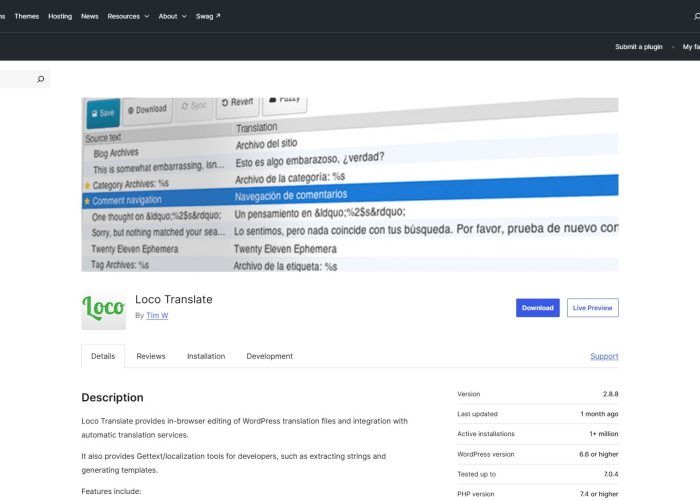This screenshot has width=700, height=500.
Task: Open the News menu item
Action: pos(90,16)
